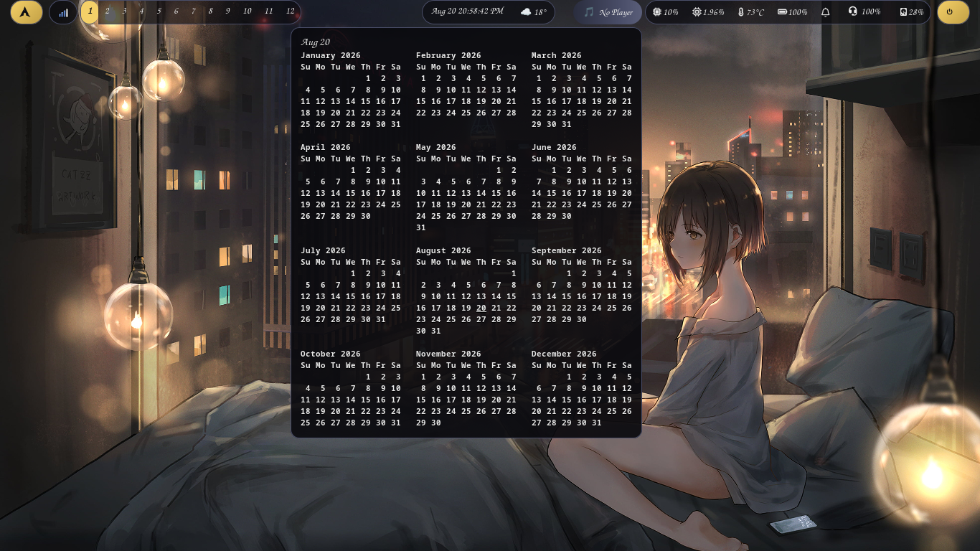Click the September 2026 month title
This screenshot has height=551, width=980.
point(567,250)
